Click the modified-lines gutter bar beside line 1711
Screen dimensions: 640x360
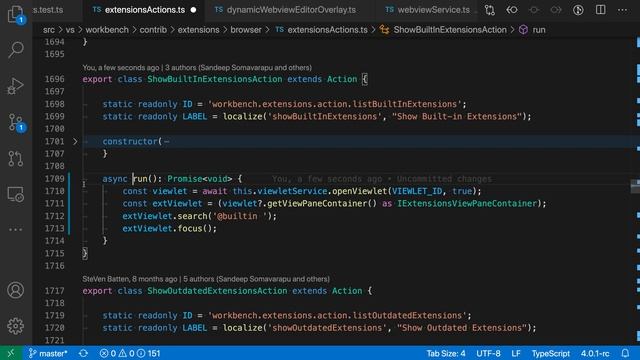(x=69, y=204)
